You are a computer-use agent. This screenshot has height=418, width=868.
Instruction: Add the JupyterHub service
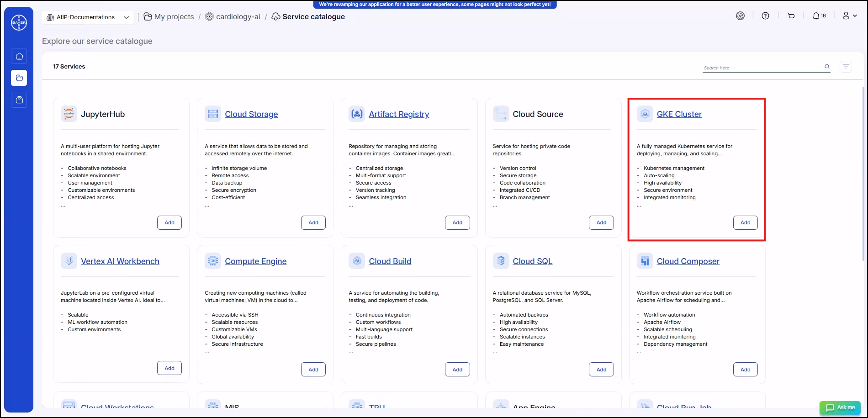pos(169,222)
